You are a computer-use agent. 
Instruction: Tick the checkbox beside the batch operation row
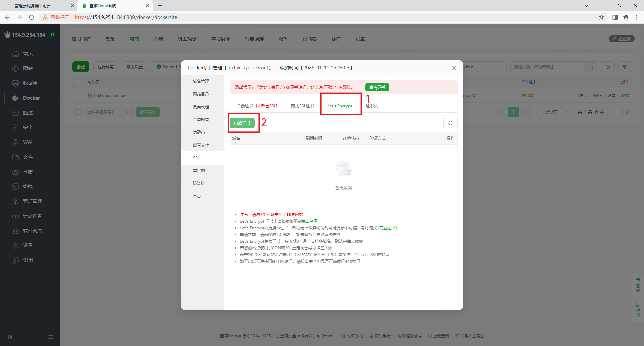point(77,112)
